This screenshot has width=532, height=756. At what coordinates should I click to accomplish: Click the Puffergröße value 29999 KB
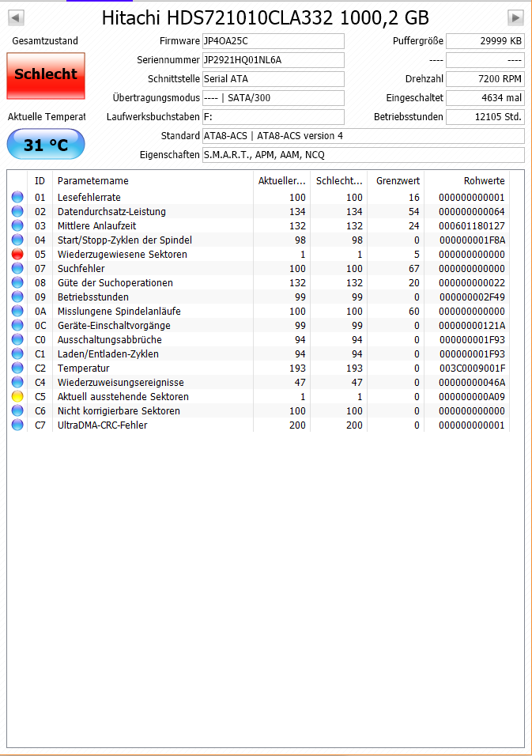tap(485, 41)
